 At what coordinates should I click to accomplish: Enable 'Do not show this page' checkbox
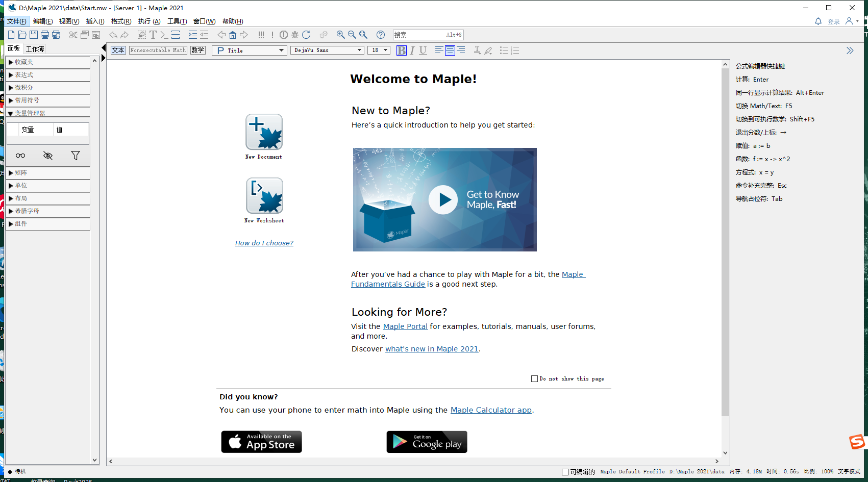(x=534, y=379)
